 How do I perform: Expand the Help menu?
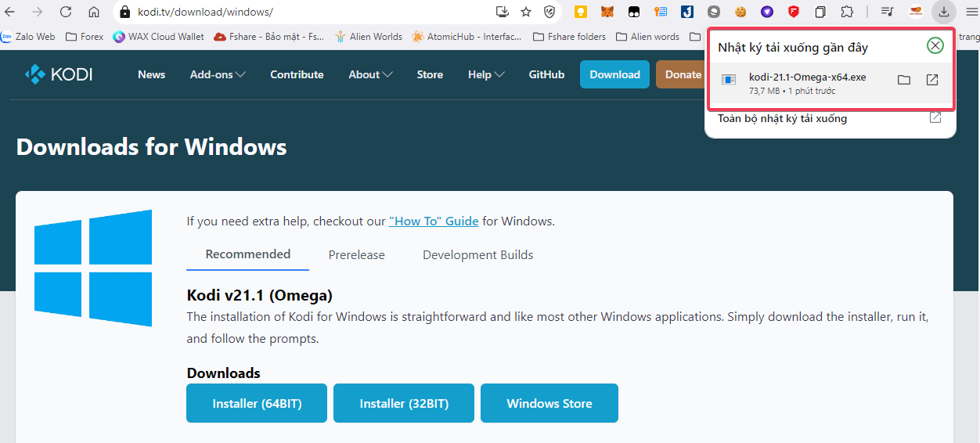(486, 74)
